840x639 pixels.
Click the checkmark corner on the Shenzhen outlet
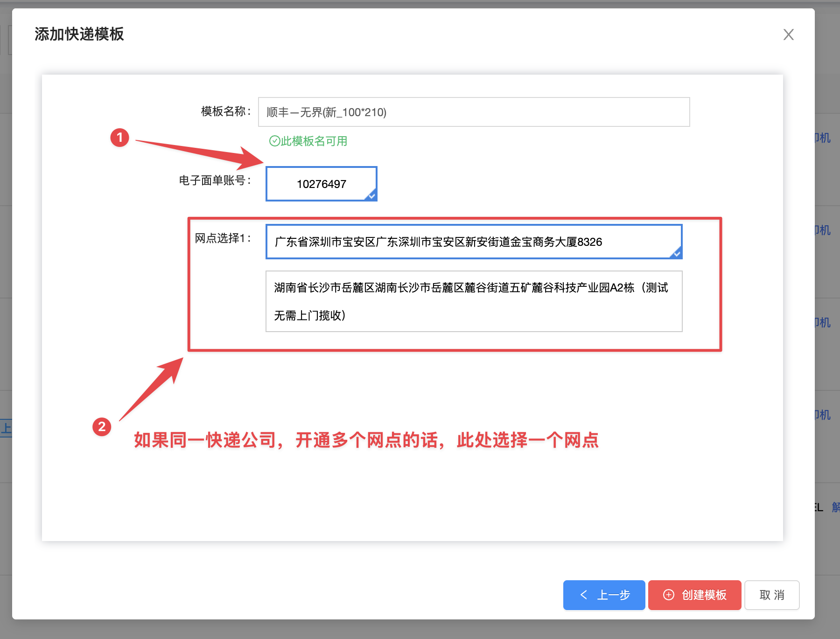click(x=677, y=253)
